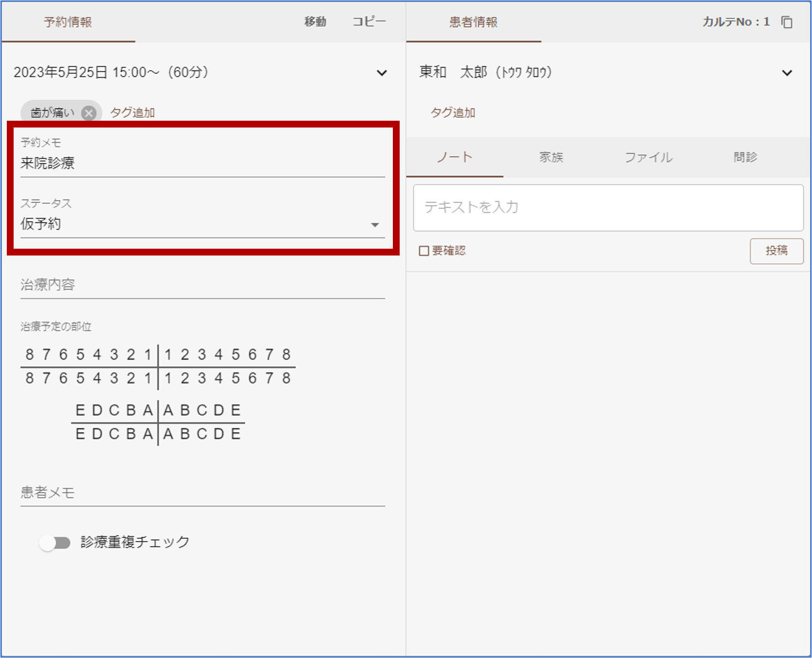This screenshot has height=658, width=812.
Task: Expand the appointment date and time chevron
Action: tap(382, 73)
